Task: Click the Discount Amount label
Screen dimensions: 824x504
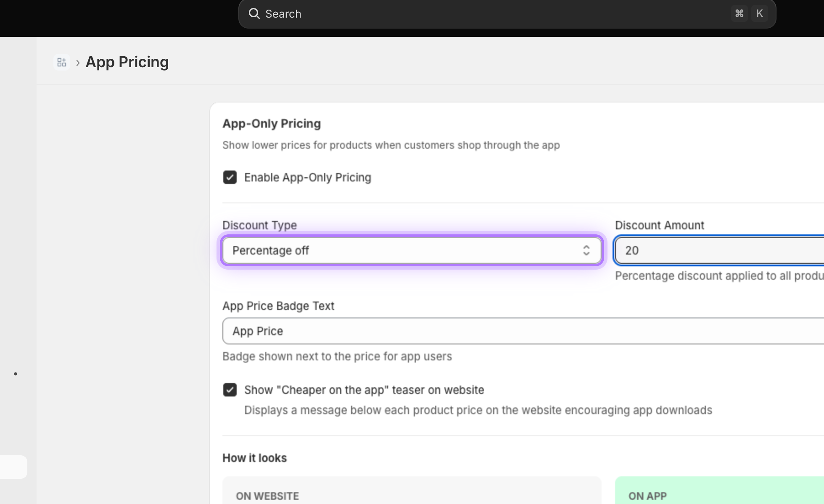Action: [660, 225]
